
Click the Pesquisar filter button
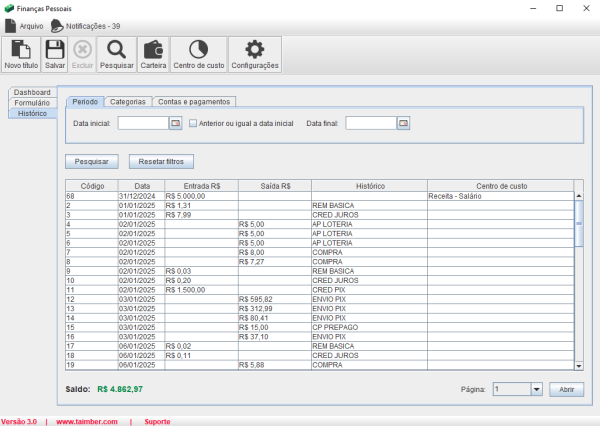point(91,162)
